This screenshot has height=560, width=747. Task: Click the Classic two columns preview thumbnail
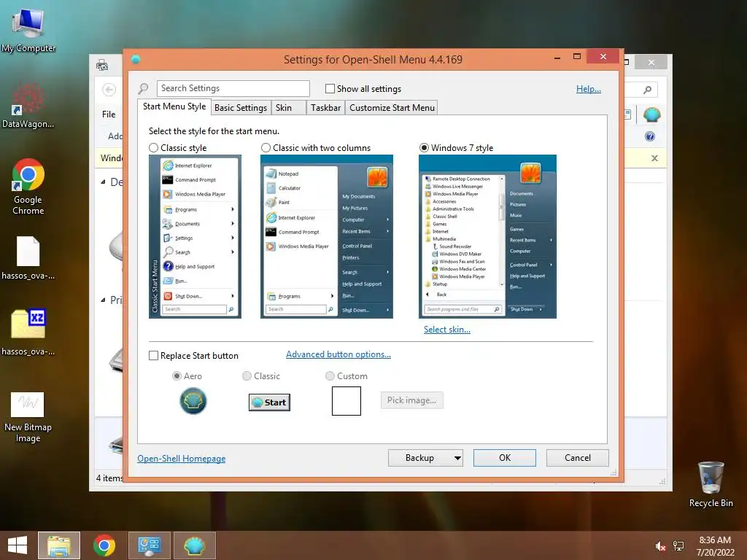[326, 237]
